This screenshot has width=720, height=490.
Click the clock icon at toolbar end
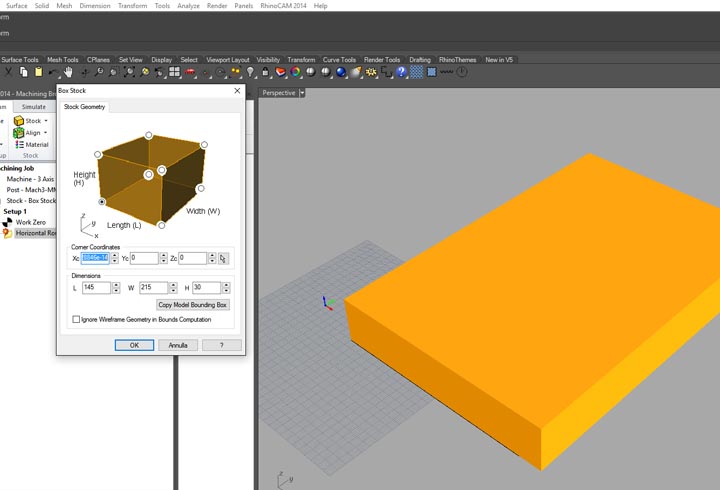462,72
